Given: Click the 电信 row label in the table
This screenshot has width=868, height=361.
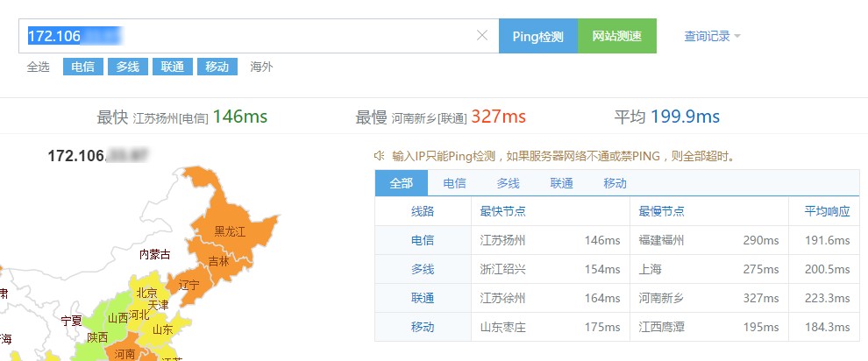Looking at the screenshot, I should coord(423,240).
